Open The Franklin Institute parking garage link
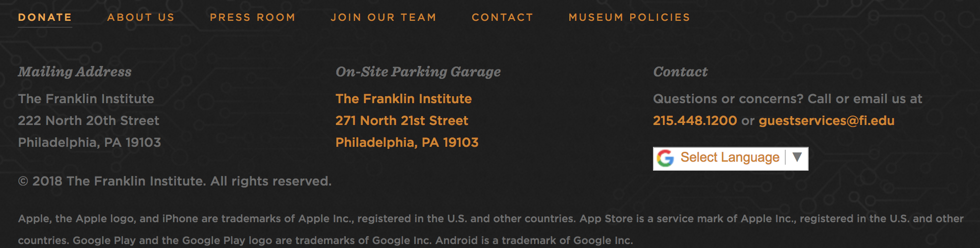 click(x=403, y=99)
